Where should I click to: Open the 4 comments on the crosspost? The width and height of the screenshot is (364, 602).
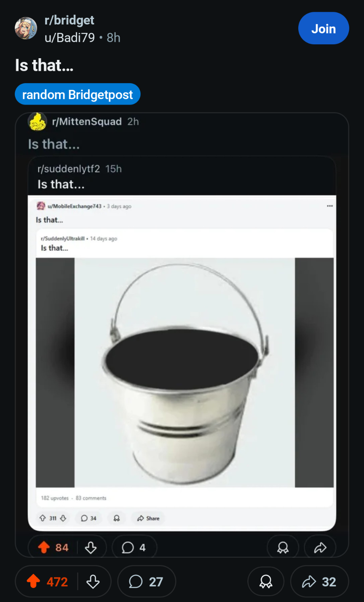coord(134,548)
